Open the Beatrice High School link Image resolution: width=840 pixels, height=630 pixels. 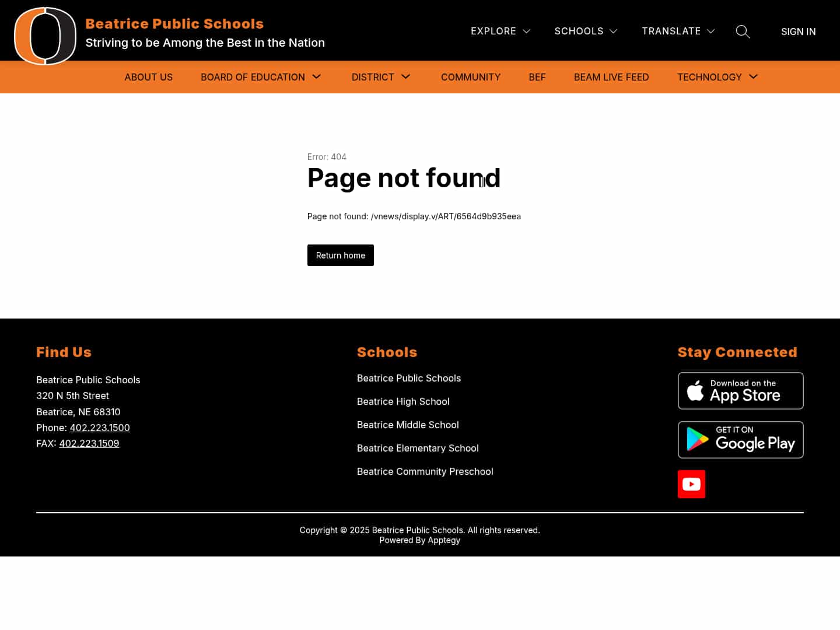tap(403, 401)
